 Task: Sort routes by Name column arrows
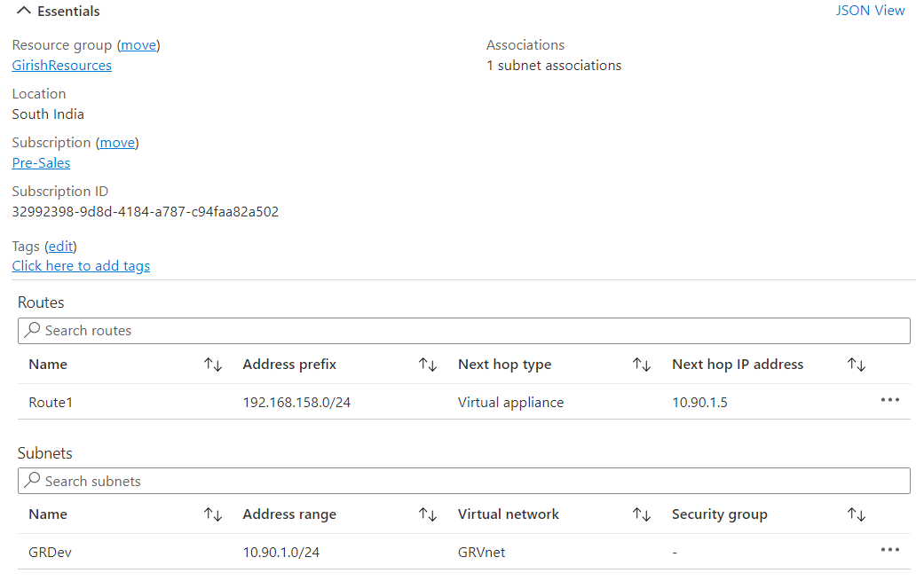(213, 365)
